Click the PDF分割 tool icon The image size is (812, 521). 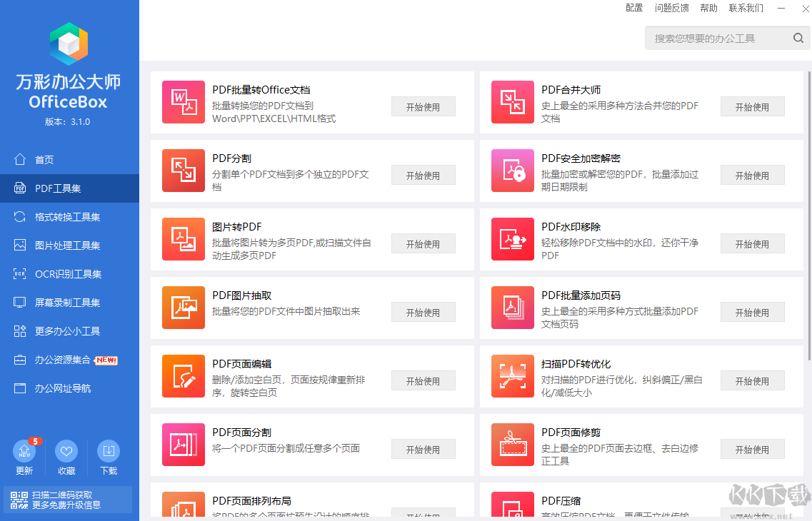[184, 171]
